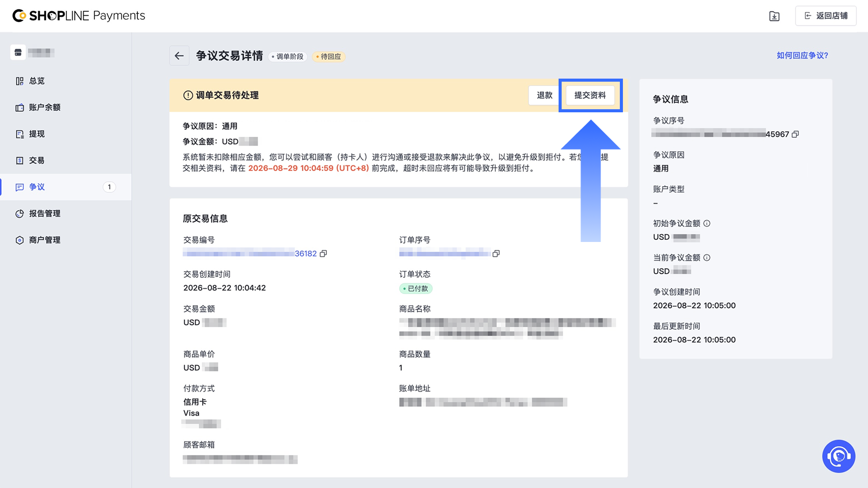Click the 账单地址 field label
The width and height of the screenshot is (868, 488).
click(415, 388)
